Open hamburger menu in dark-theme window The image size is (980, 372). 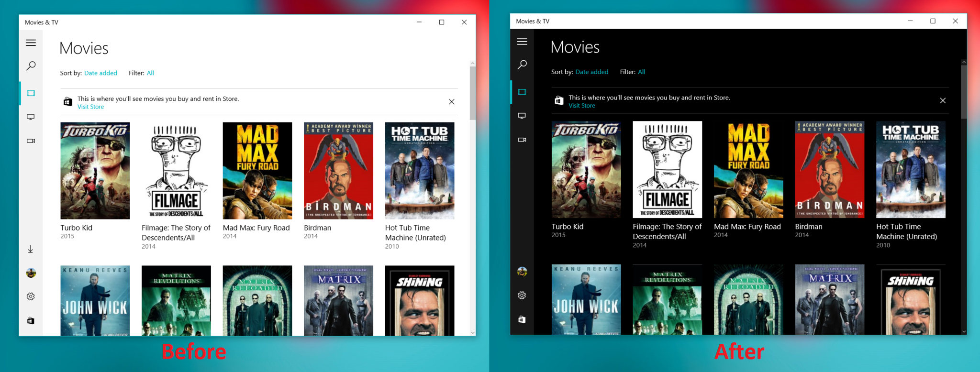click(522, 42)
